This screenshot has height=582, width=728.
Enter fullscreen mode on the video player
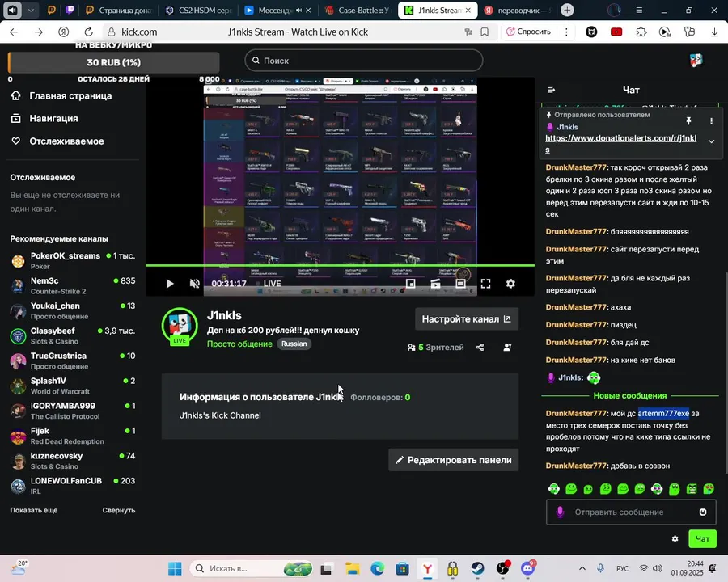[x=485, y=284]
